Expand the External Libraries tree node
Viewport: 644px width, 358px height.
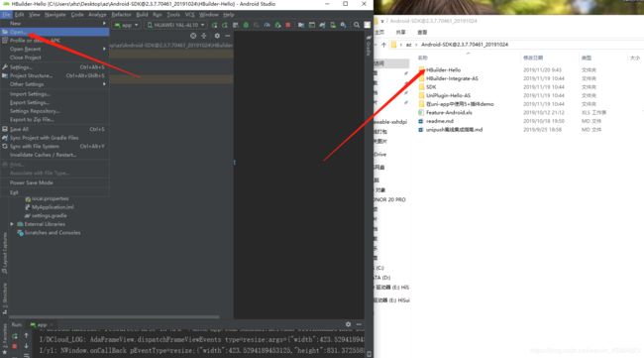point(12,224)
